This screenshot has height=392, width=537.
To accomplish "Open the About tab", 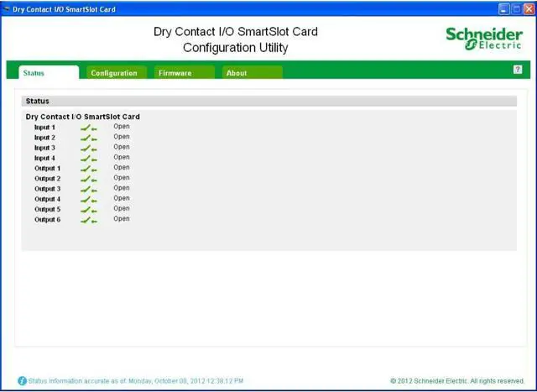I will (237, 73).
